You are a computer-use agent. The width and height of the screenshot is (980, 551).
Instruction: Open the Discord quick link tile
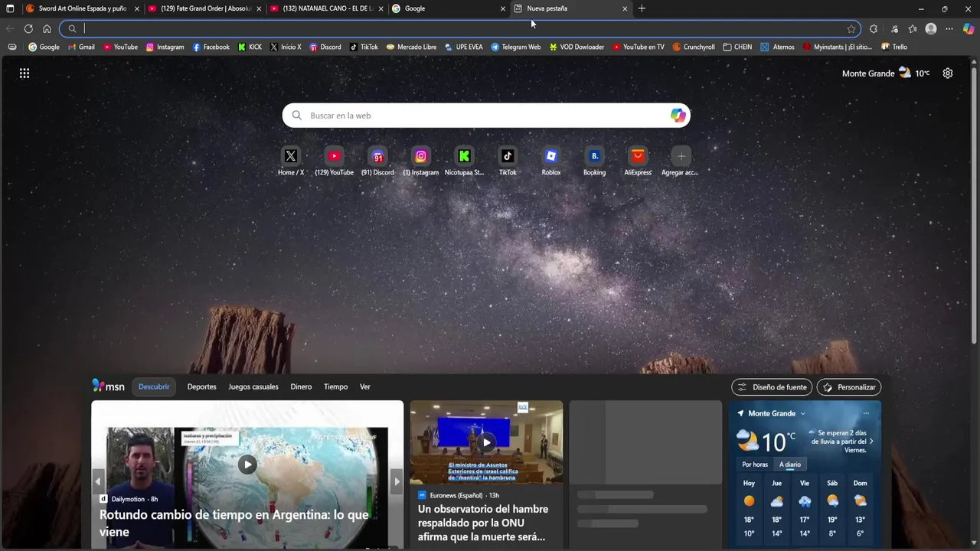pos(377,156)
